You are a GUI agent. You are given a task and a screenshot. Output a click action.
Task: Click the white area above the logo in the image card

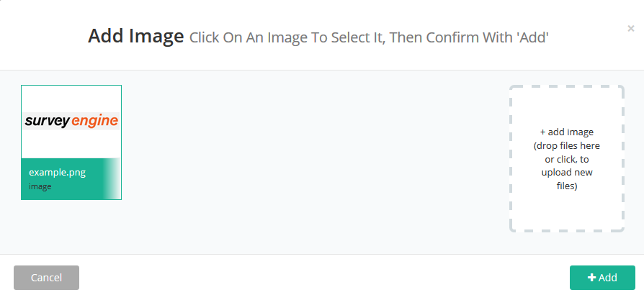click(71, 97)
